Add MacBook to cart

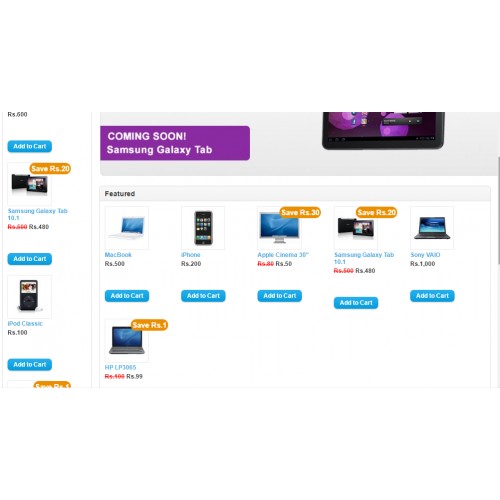tap(127, 296)
